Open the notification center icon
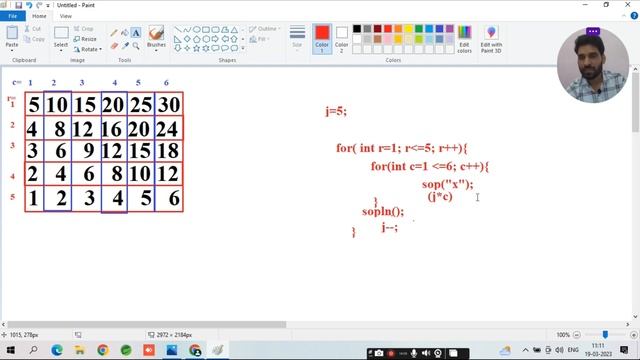This screenshot has width=640, height=360. (x=624, y=350)
